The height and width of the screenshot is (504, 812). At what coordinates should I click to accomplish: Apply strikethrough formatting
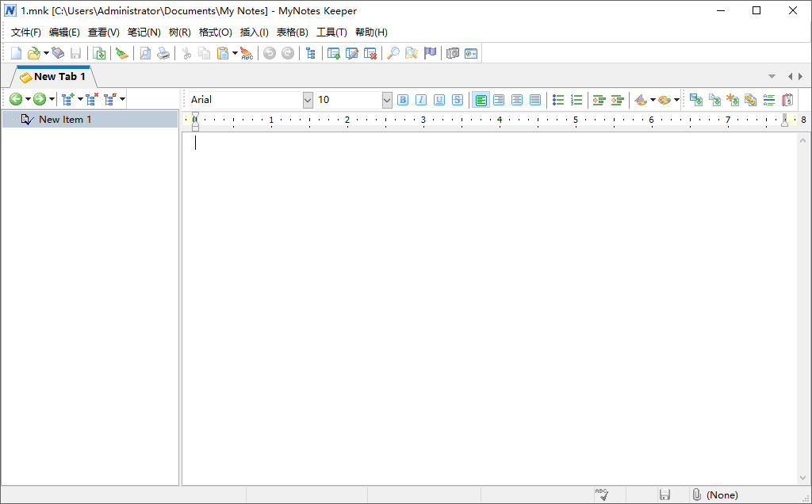coord(458,100)
